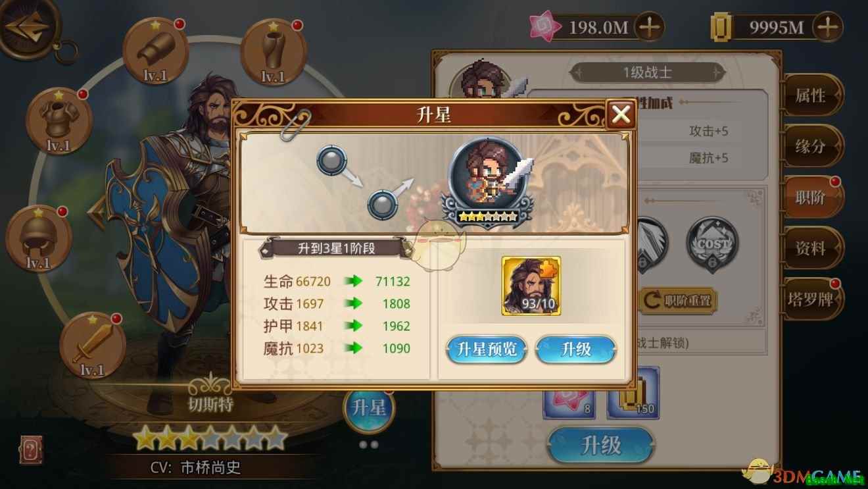The width and height of the screenshot is (868, 489).
Task: Switch to the 资料 tab
Action: pos(811,248)
